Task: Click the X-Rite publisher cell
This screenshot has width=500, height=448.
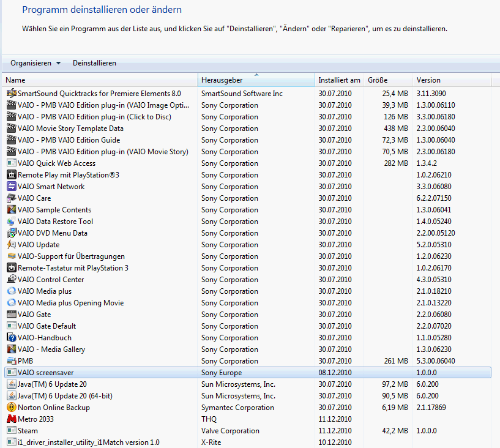Action: tap(211, 442)
